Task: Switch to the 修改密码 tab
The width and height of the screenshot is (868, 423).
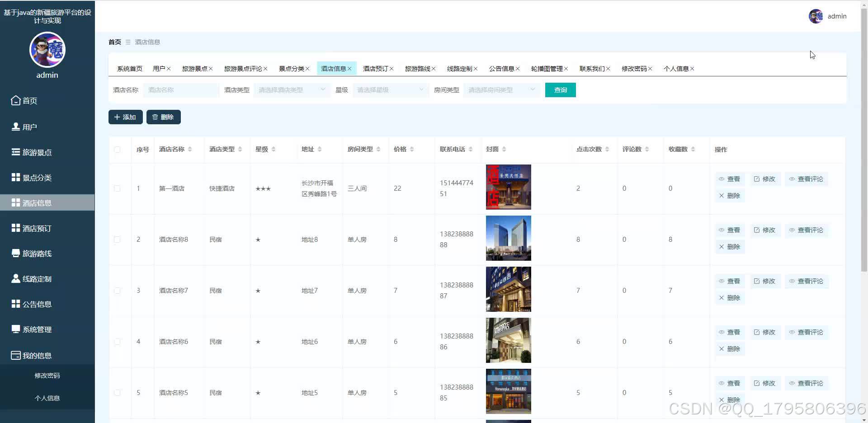Action: pos(634,69)
